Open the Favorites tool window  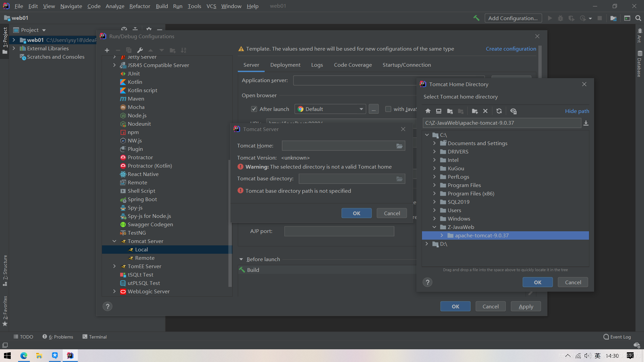point(5,311)
